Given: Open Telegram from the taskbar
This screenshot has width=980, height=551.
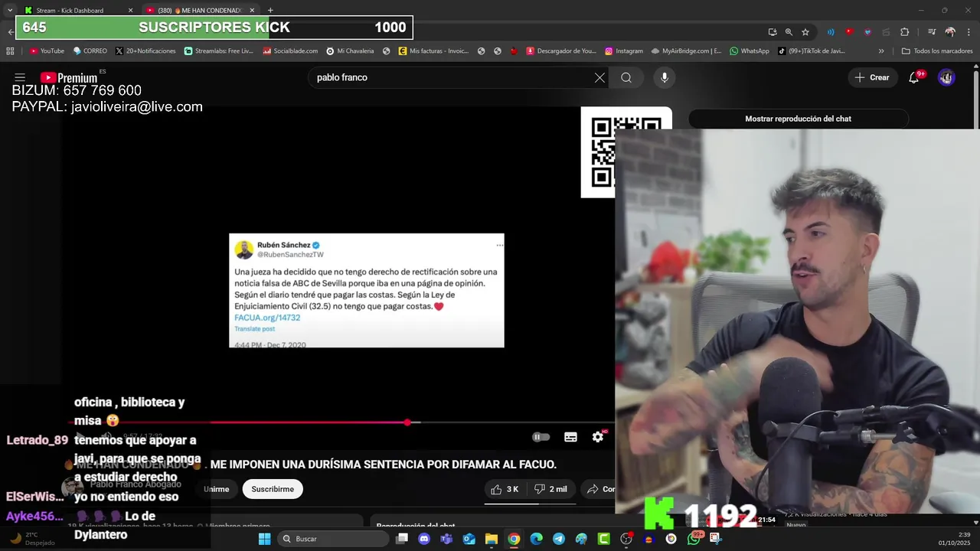Looking at the screenshot, I should (x=559, y=539).
